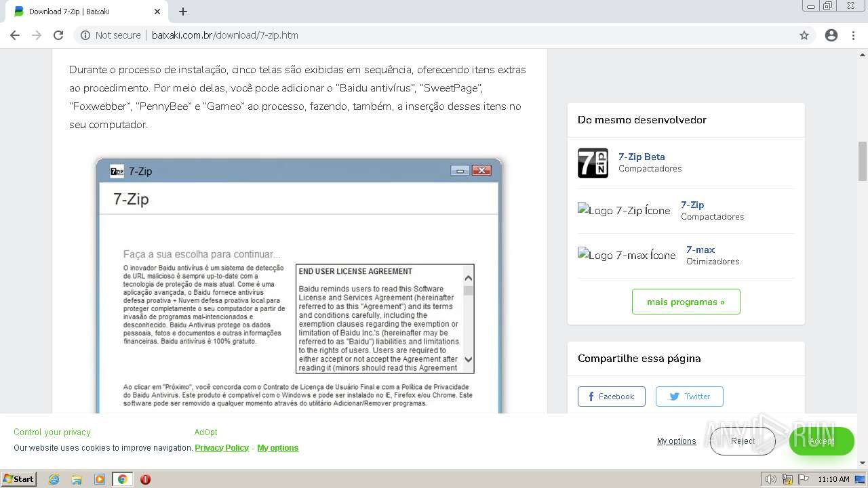
Task: Click the scrollbar down arrow
Action: [863, 463]
